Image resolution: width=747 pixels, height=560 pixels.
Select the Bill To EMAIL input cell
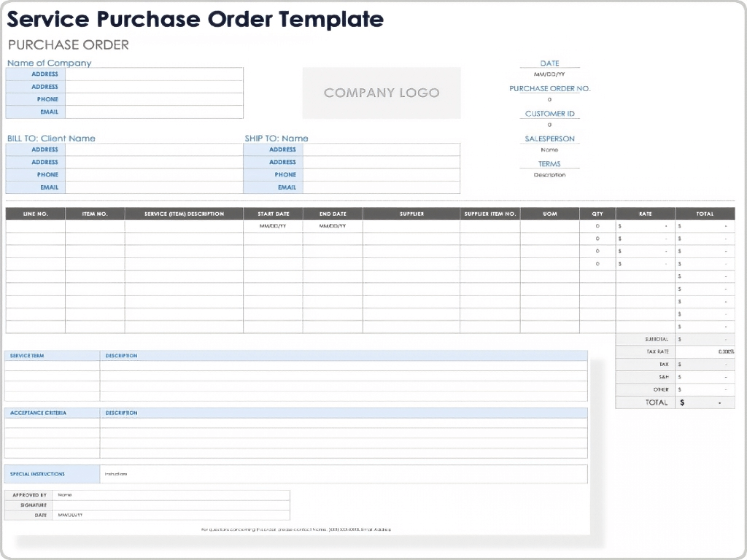[154, 187]
